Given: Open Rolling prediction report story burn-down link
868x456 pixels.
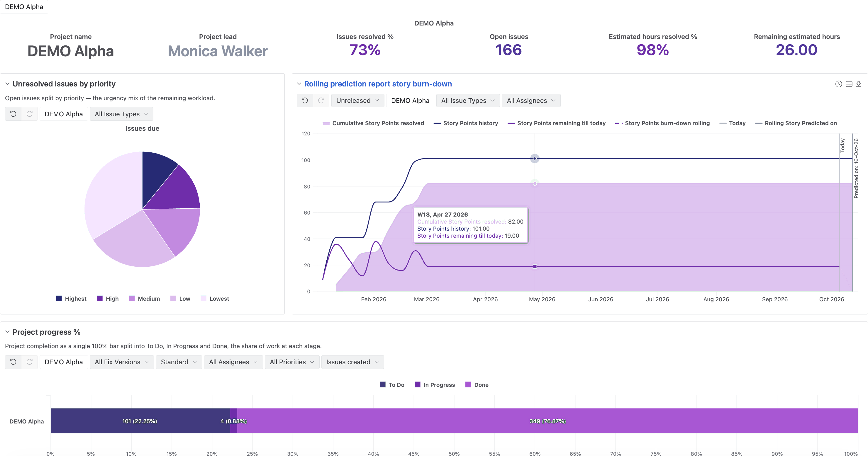Looking at the screenshot, I should (378, 84).
